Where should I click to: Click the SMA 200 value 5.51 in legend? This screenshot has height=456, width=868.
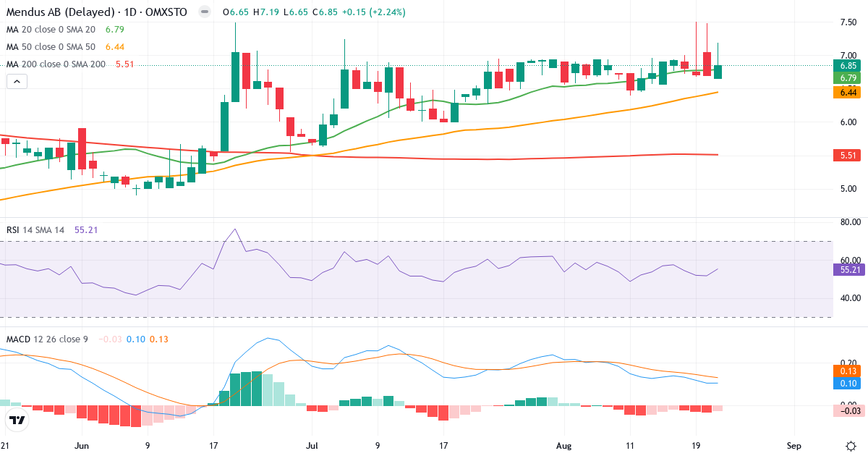126,64
